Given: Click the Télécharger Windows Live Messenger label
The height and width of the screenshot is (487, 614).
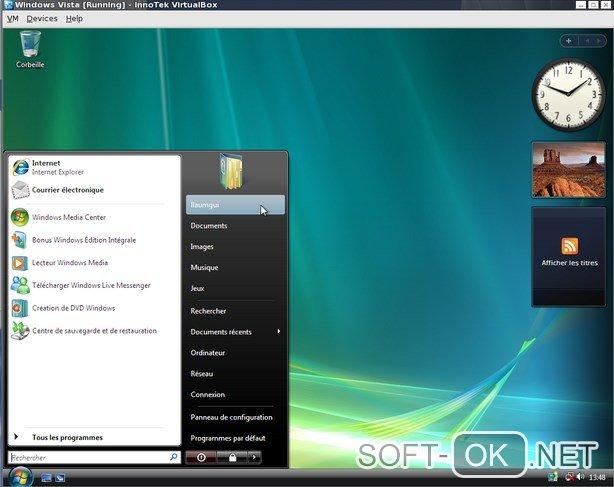Looking at the screenshot, I should pos(91,285).
